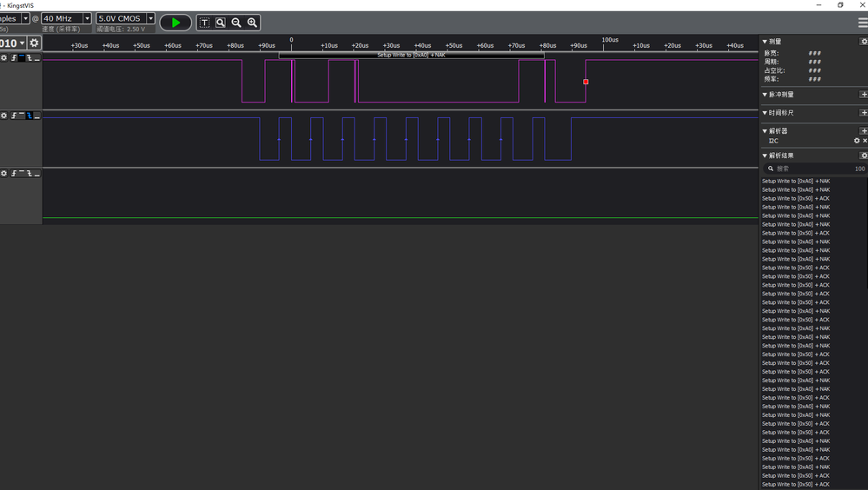
Task: Click the 阈值电压: 2.50 V label
Action: 122,29
